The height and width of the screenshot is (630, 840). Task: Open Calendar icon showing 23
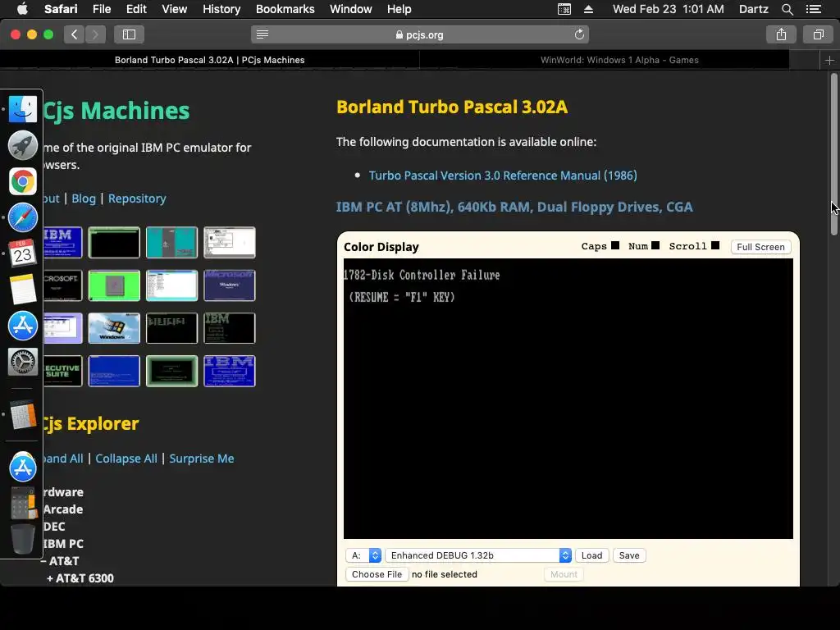coord(22,253)
